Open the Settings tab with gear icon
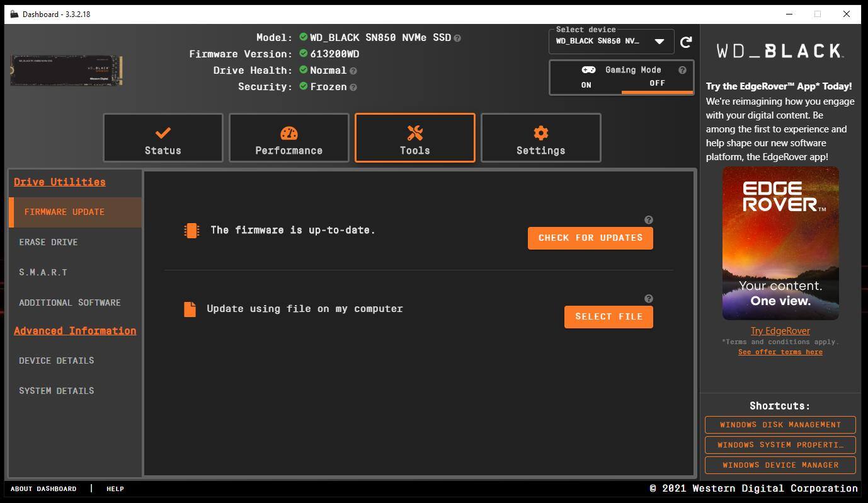868x503 pixels. click(541, 138)
